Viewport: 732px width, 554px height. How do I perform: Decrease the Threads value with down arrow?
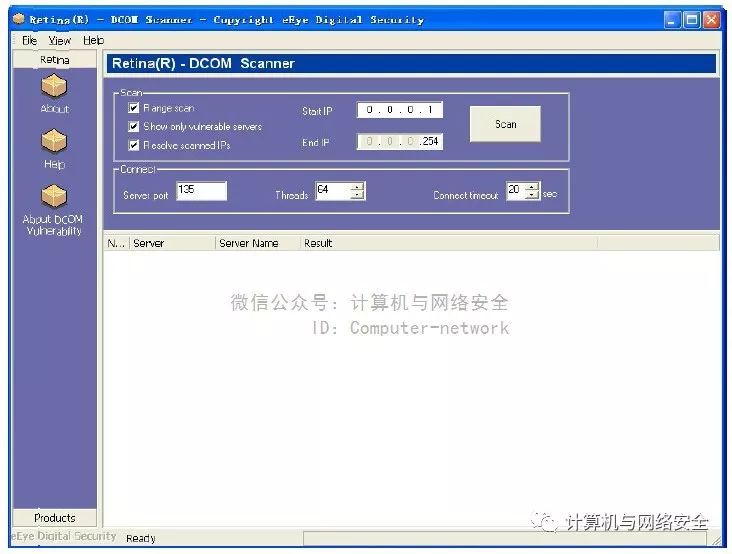point(357,195)
